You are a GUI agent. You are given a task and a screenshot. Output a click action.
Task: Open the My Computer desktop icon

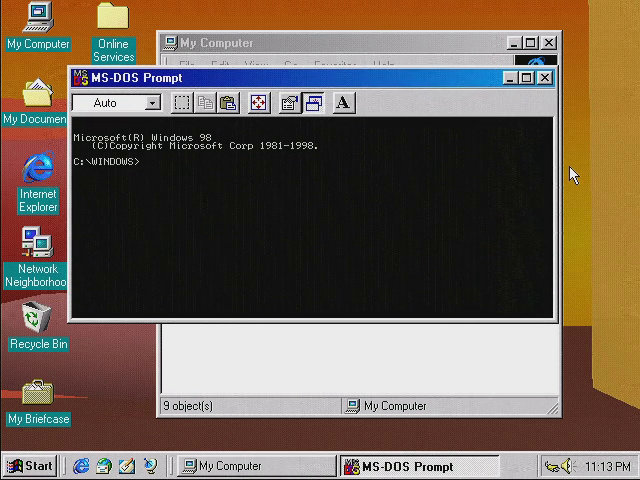coord(38,26)
